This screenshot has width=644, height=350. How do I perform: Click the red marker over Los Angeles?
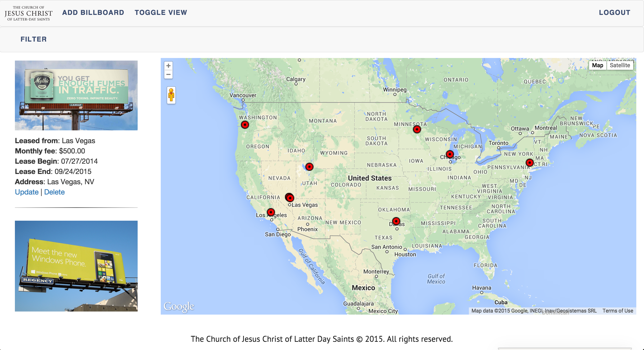point(271,212)
